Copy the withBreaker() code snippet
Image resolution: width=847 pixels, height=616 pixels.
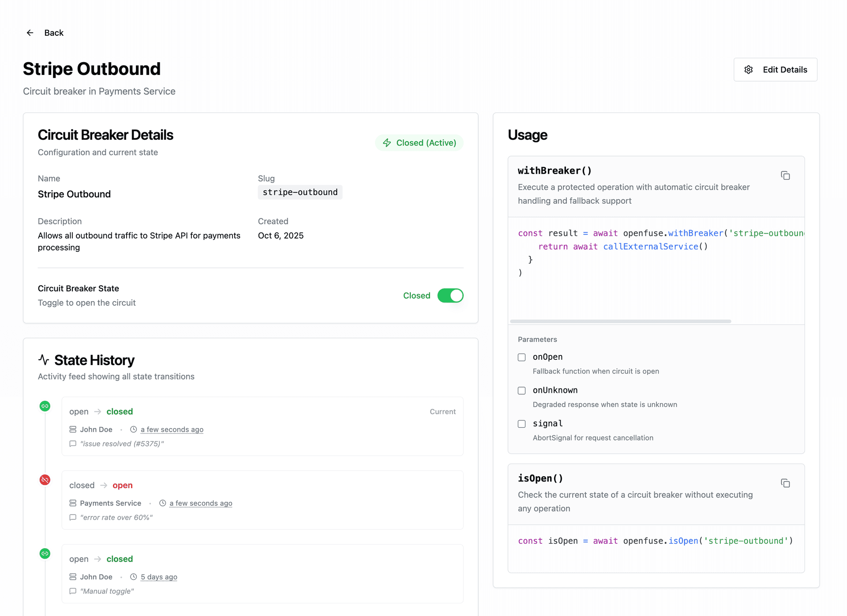click(x=786, y=175)
